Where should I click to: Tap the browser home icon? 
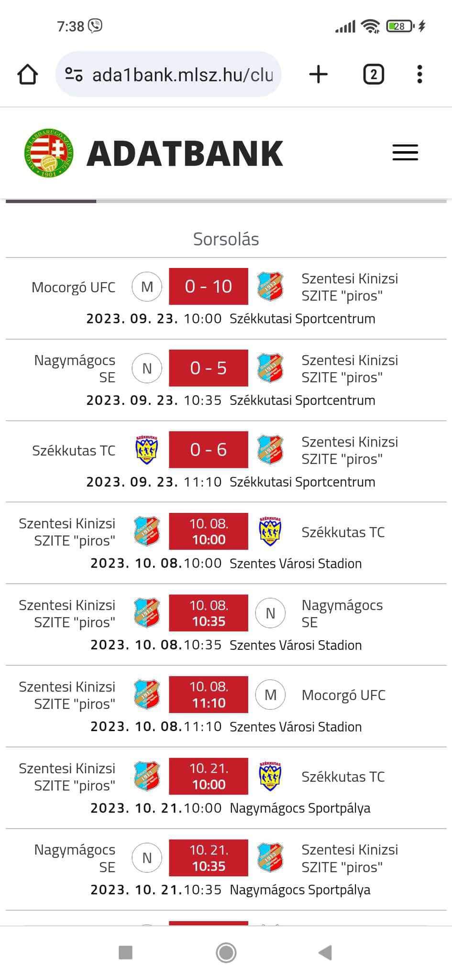coord(27,75)
